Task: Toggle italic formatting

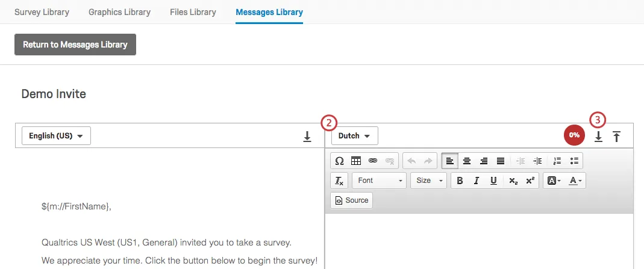Action: click(x=477, y=181)
